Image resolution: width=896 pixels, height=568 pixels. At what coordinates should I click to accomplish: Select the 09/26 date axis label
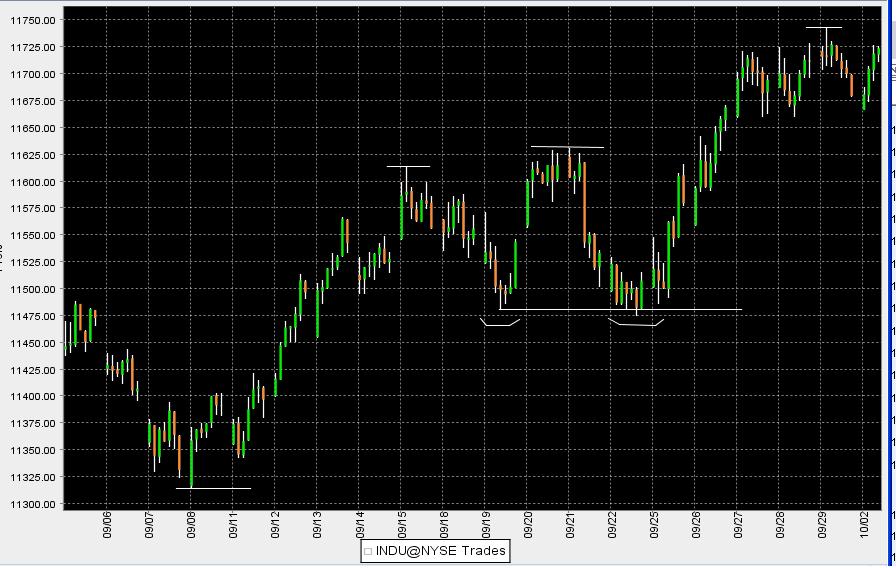[696, 526]
